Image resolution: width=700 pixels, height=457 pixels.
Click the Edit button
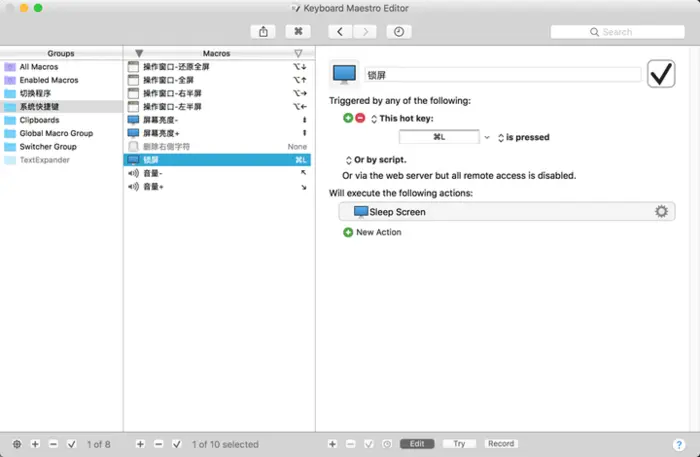coord(417,444)
